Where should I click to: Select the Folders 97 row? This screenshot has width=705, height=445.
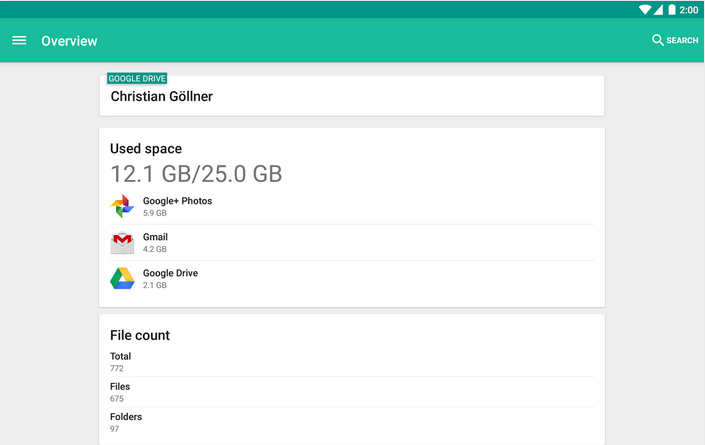coord(352,422)
